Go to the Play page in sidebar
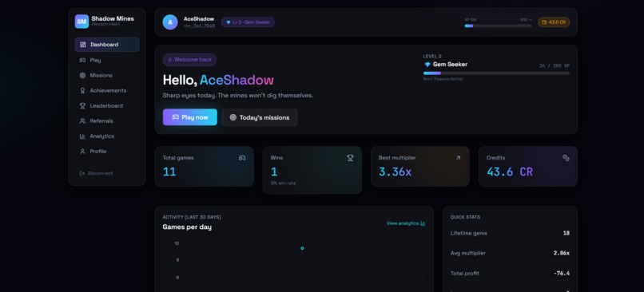The image size is (644, 292). 107,60
